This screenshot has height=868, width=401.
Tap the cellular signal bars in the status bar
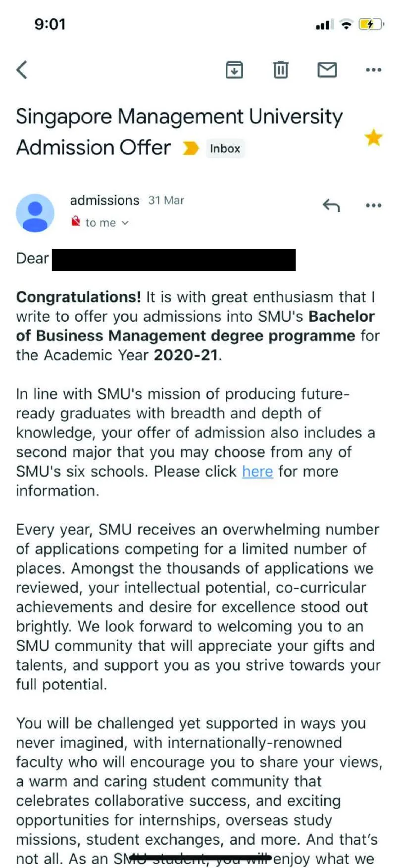pos(325,24)
